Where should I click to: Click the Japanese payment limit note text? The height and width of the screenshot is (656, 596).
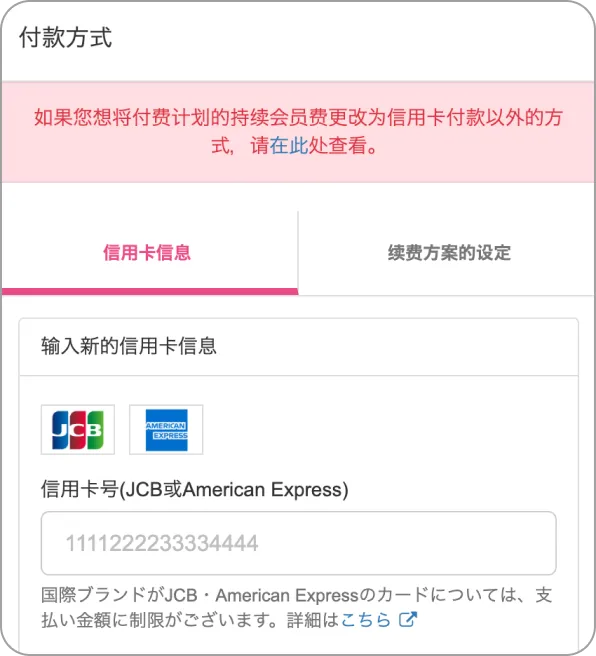[x=297, y=607]
